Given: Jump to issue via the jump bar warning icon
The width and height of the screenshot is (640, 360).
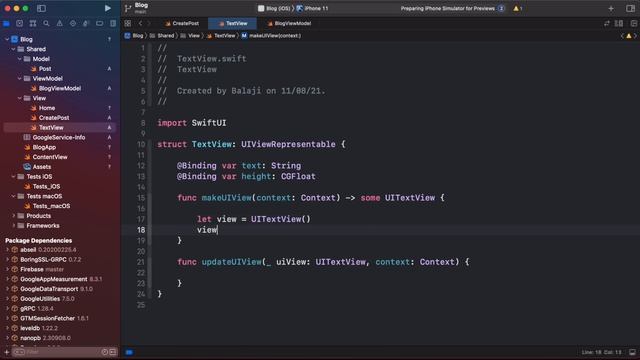Looking at the screenshot, I should coord(629,36).
